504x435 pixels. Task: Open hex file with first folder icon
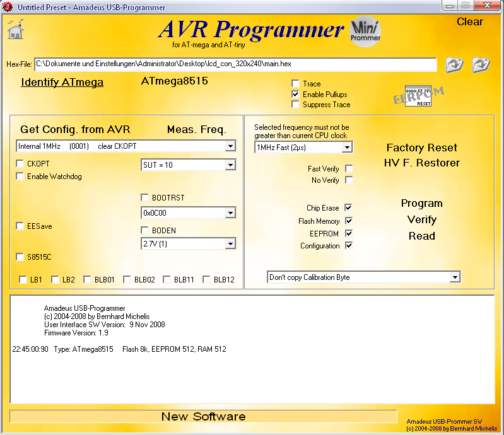[x=454, y=64]
